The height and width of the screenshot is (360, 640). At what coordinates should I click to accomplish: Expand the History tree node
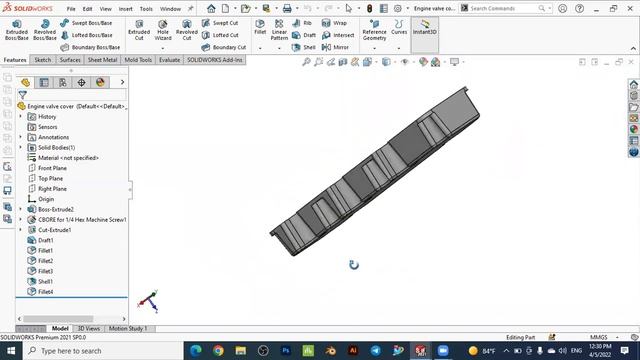[x=20, y=117]
